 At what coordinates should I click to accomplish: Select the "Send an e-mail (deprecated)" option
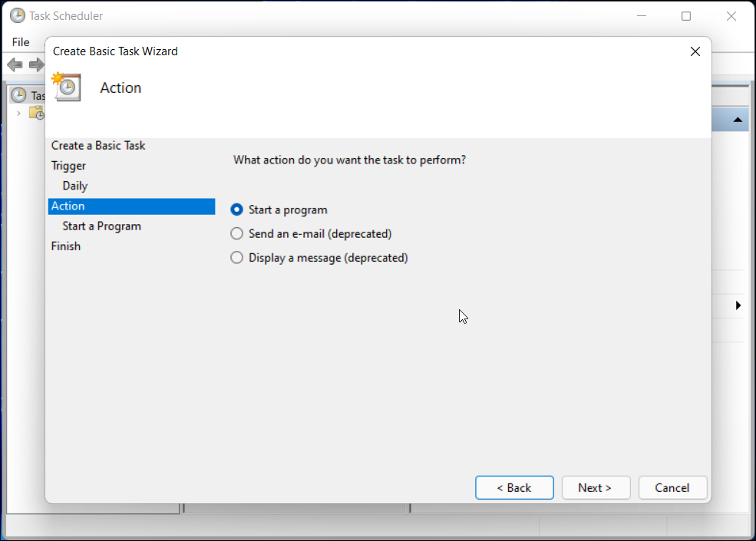coord(236,233)
